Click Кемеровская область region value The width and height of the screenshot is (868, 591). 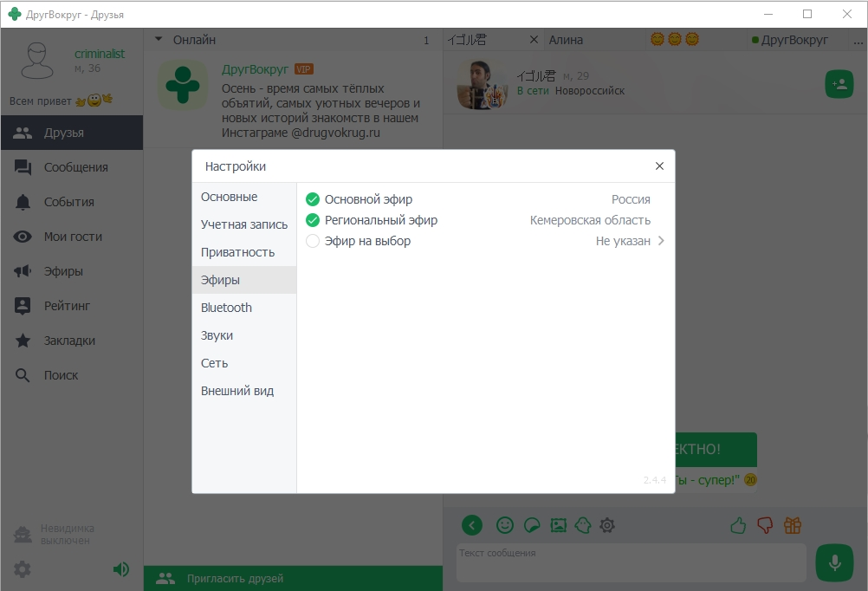(x=590, y=220)
